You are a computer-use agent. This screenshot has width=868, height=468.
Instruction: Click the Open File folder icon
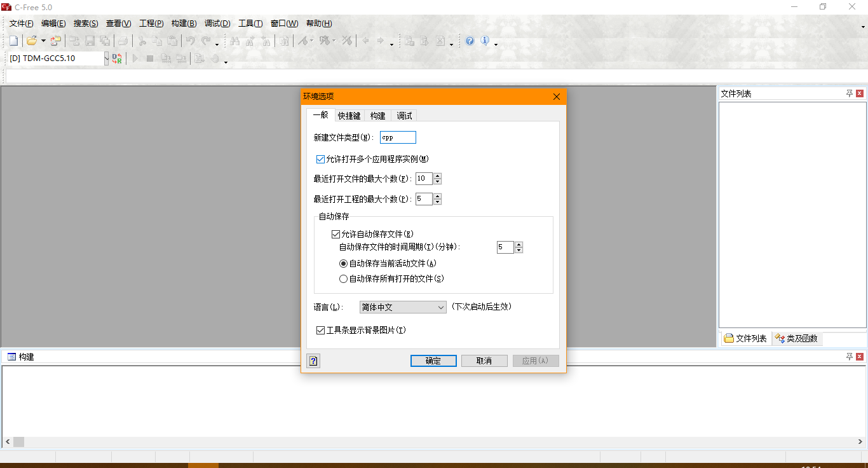click(31, 41)
